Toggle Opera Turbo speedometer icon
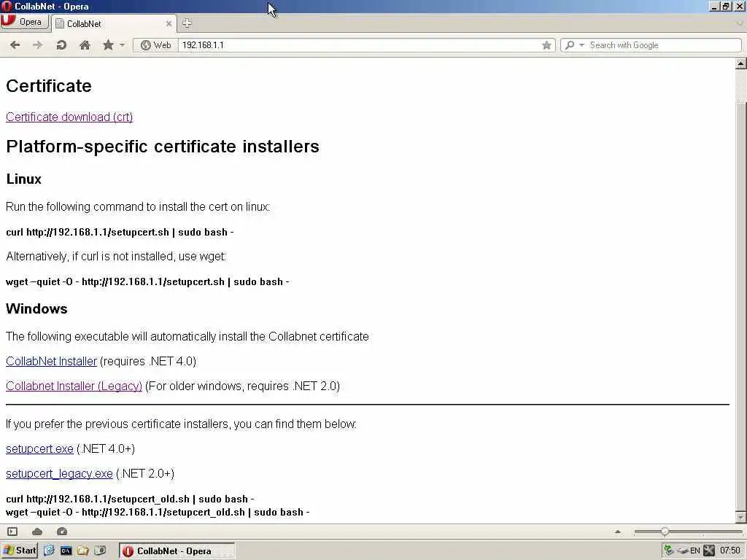This screenshot has height=560, width=747. (x=62, y=532)
